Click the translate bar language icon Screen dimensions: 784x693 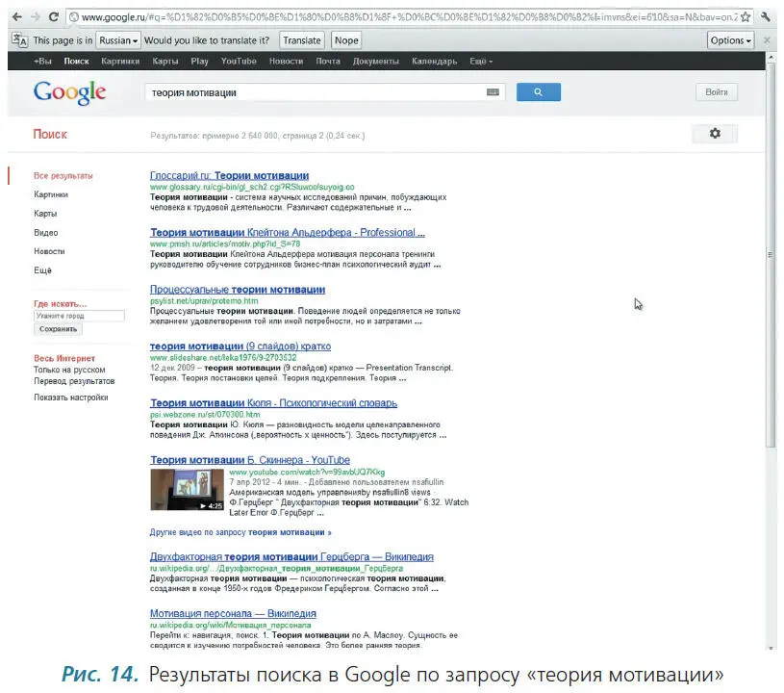(19, 40)
